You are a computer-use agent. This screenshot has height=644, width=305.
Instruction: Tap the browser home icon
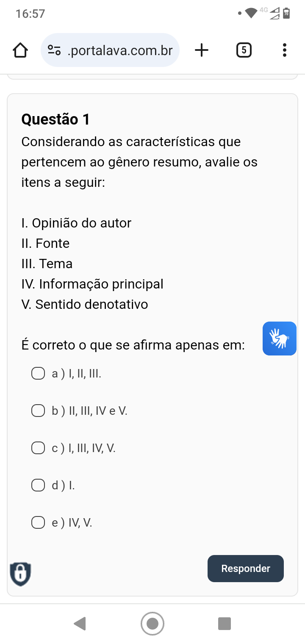click(x=20, y=50)
